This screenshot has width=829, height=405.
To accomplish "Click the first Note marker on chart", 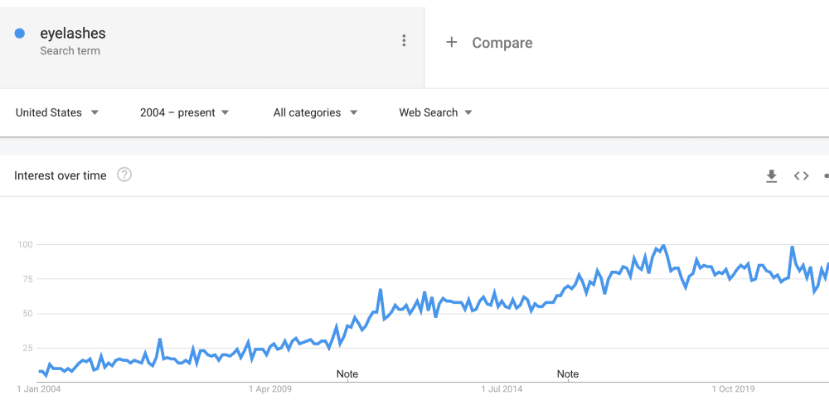I will point(347,374).
